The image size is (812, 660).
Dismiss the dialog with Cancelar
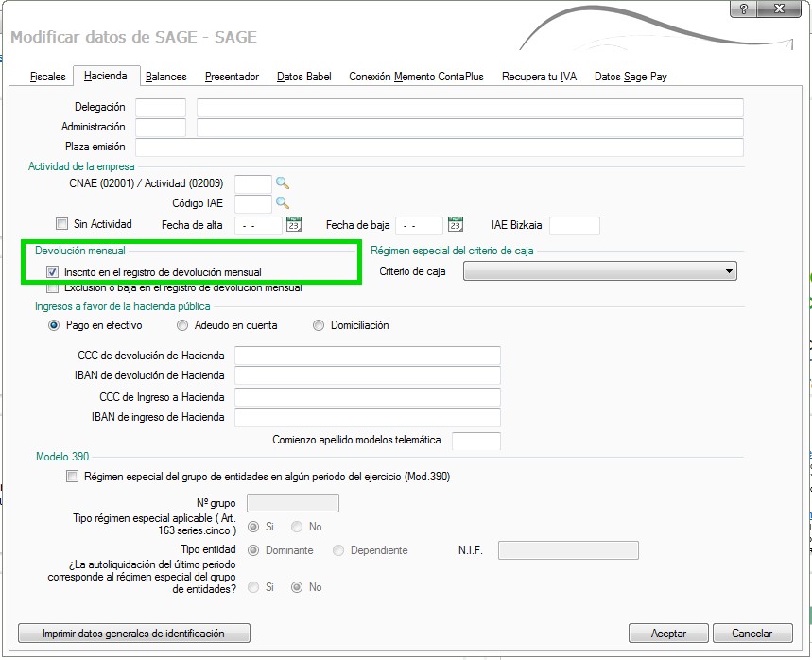click(752, 634)
